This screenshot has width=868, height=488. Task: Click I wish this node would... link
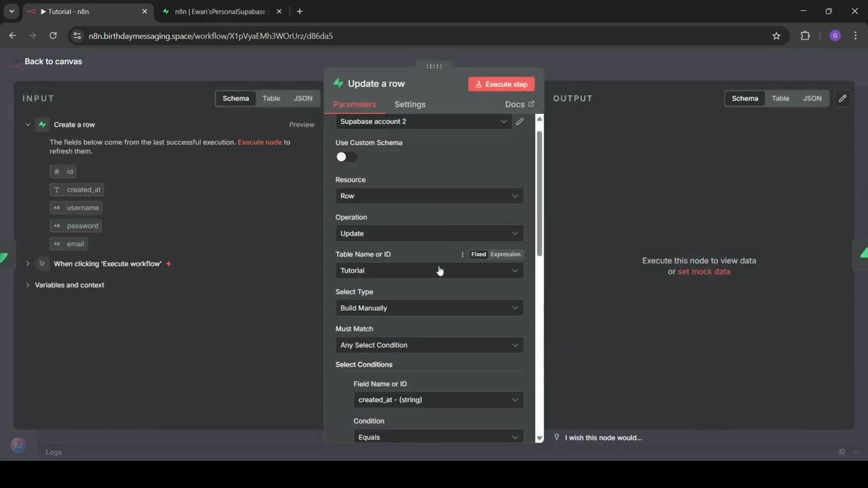604,438
